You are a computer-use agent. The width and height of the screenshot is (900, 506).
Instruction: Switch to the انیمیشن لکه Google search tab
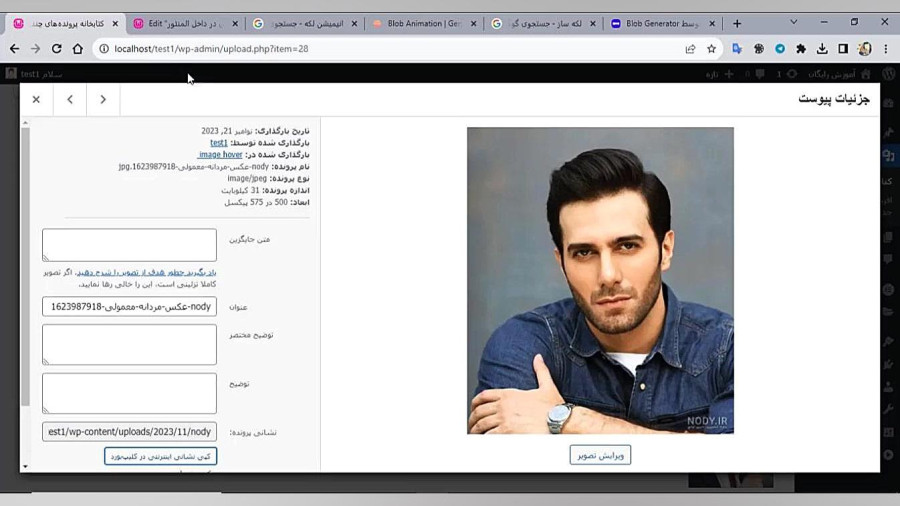(x=304, y=24)
